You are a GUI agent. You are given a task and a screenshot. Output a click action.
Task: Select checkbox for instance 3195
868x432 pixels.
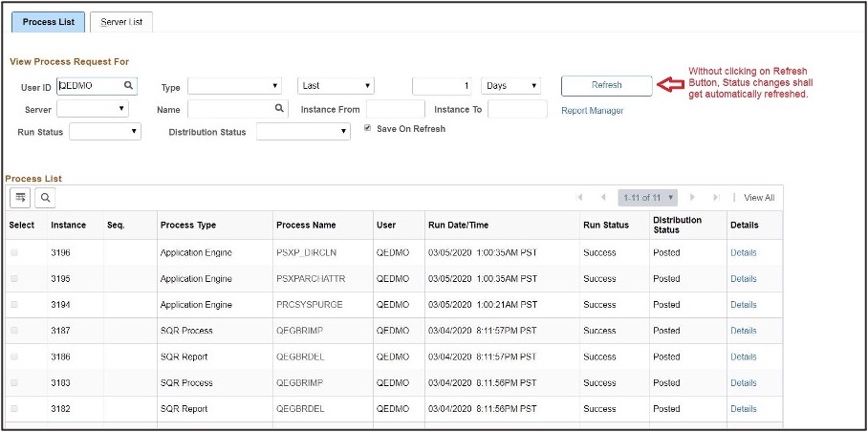click(x=14, y=278)
